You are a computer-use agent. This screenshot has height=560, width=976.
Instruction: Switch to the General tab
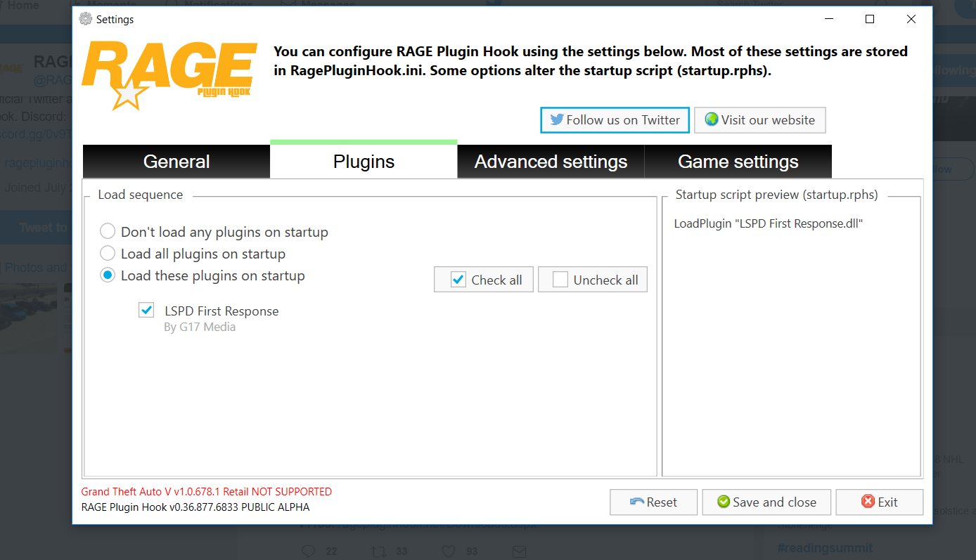[176, 162]
